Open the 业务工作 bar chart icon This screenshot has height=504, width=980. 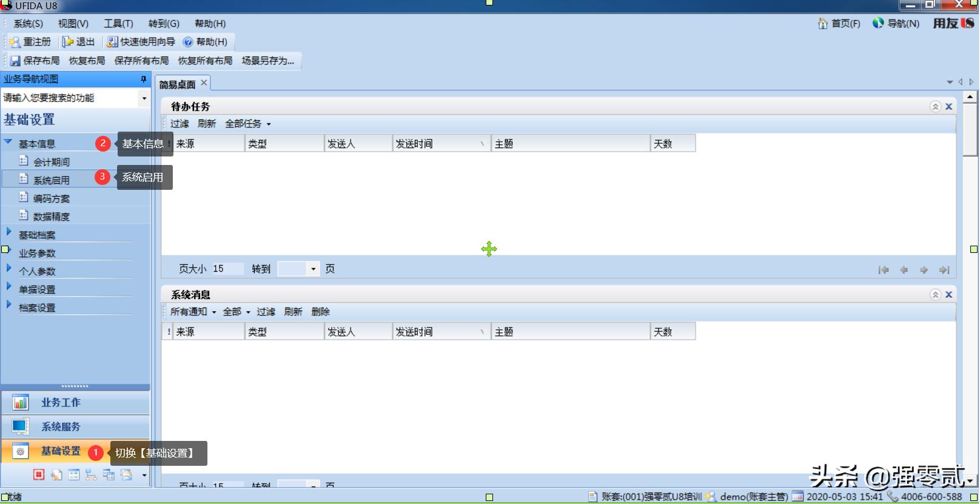(20, 402)
